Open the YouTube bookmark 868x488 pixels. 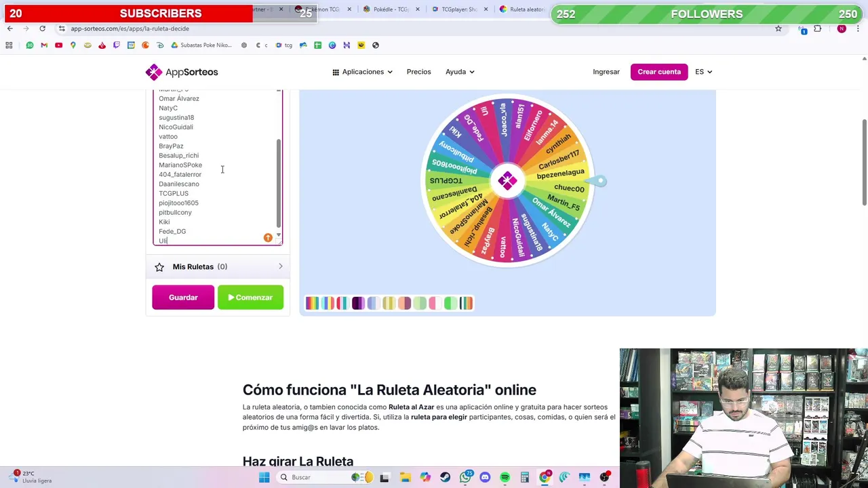tap(58, 45)
